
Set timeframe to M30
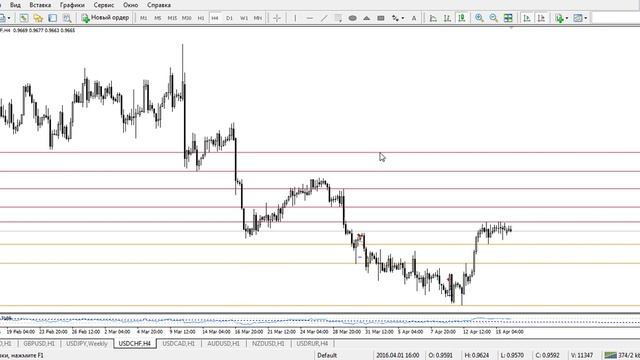point(187,18)
